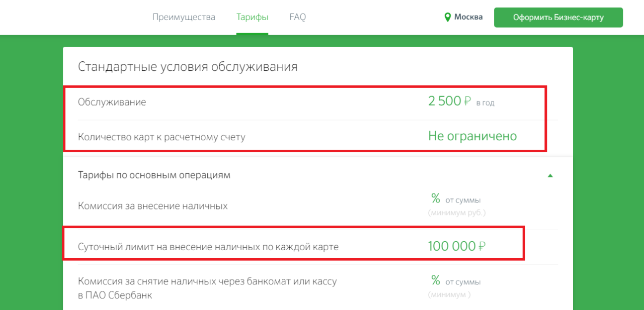This screenshot has width=644, height=310.
Task: Open the Преимущества tab
Action: pos(184,17)
